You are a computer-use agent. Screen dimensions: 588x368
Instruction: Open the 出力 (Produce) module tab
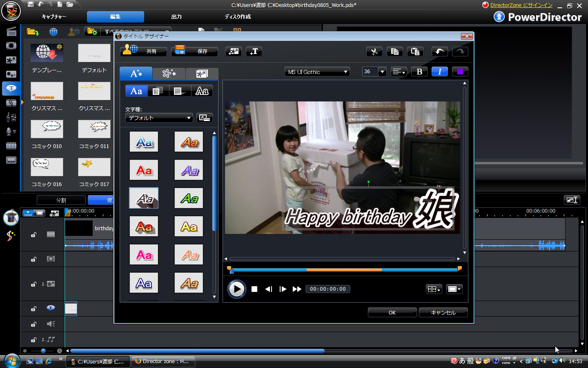tap(176, 17)
